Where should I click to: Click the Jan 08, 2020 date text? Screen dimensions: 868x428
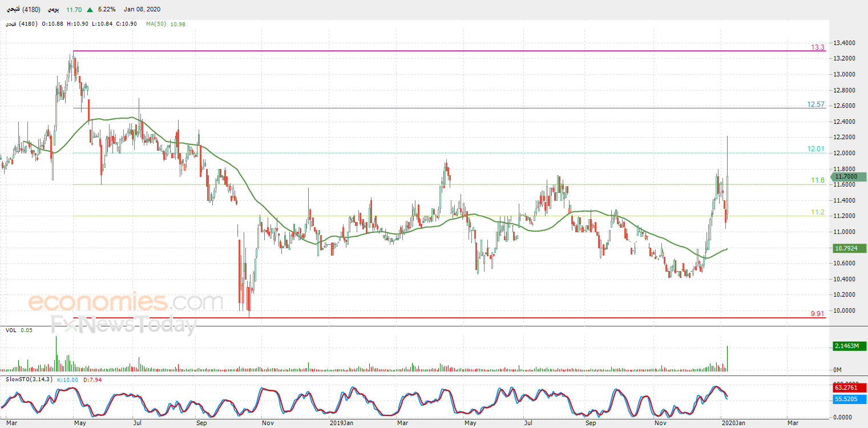[143, 10]
